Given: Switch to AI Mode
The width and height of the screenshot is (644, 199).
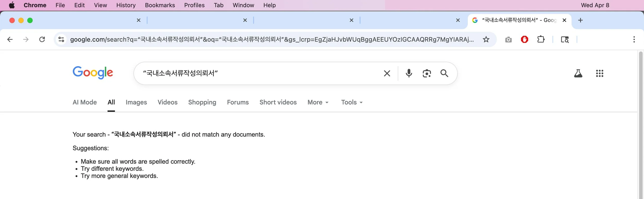Looking at the screenshot, I should point(85,102).
